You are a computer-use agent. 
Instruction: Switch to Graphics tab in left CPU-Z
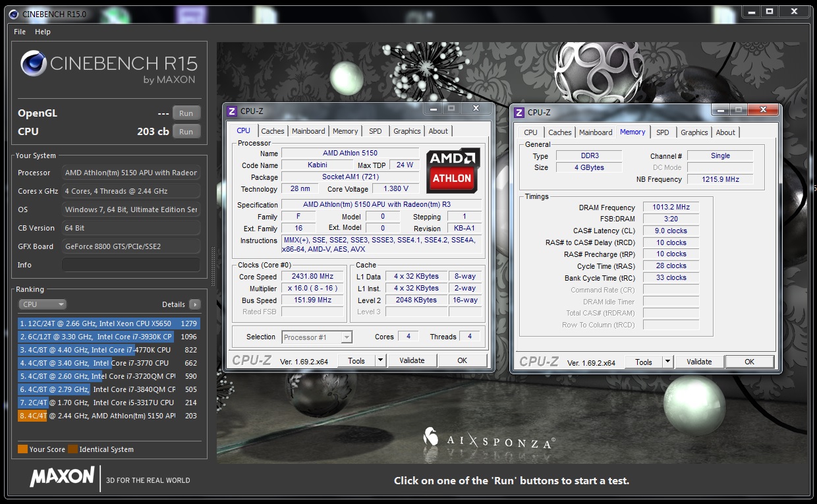(407, 131)
